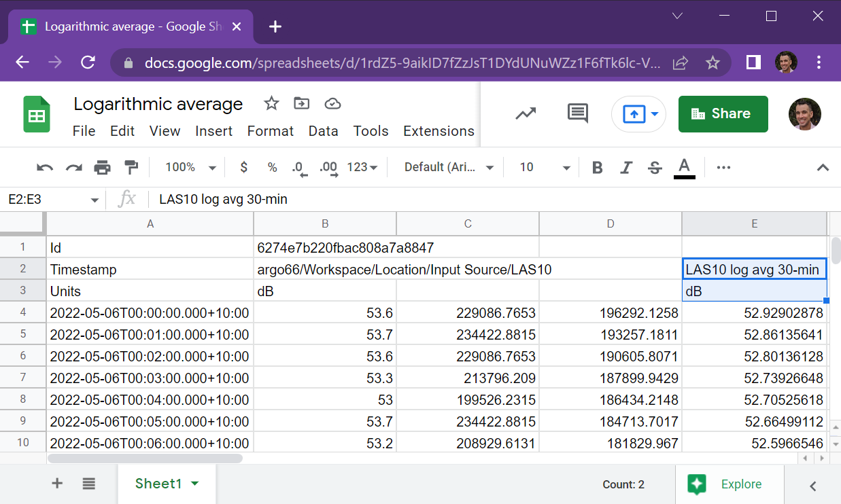Open the 123 number format dropdown
The width and height of the screenshot is (841, 504).
[x=362, y=167]
